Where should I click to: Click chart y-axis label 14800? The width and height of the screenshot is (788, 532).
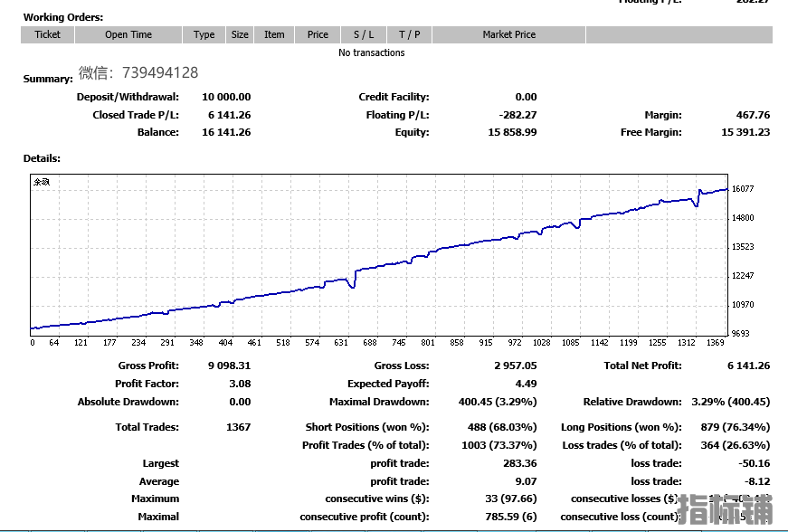(742, 218)
